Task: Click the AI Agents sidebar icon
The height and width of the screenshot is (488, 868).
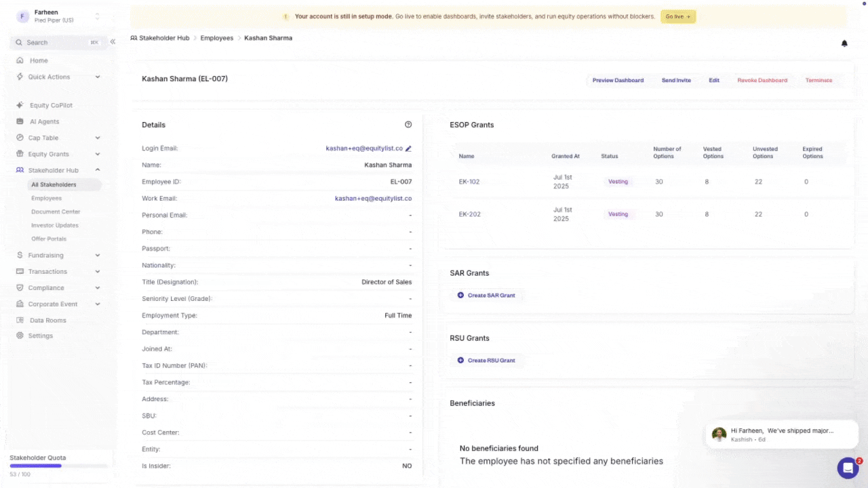Action: pos(20,121)
